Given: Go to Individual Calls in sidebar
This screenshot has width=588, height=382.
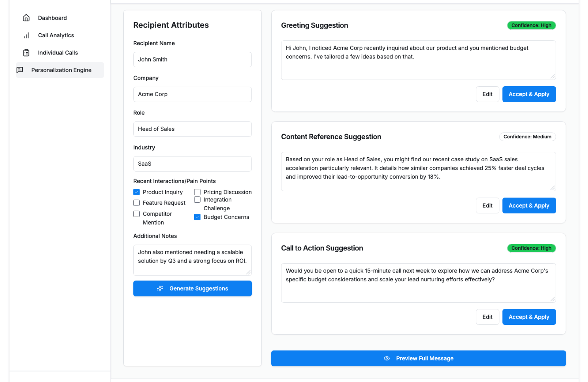Looking at the screenshot, I should pyautogui.click(x=58, y=53).
